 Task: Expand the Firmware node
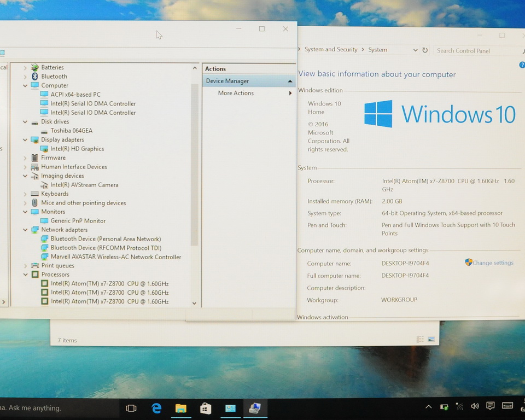pyautogui.click(x=25, y=157)
